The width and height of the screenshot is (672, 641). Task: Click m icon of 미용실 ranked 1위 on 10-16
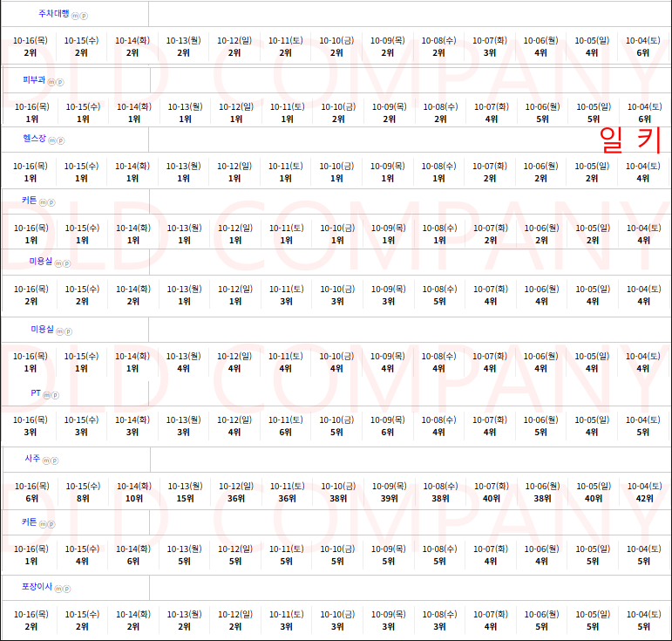pos(59,331)
